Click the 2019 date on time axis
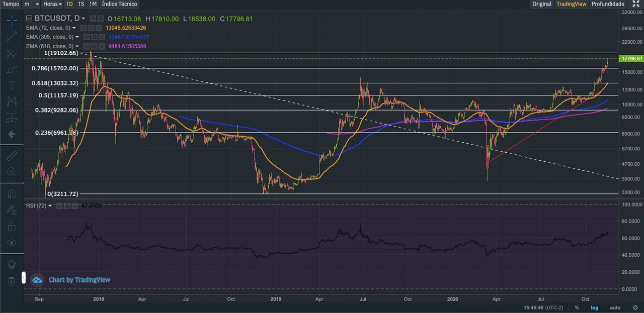 pyautogui.click(x=276, y=298)
